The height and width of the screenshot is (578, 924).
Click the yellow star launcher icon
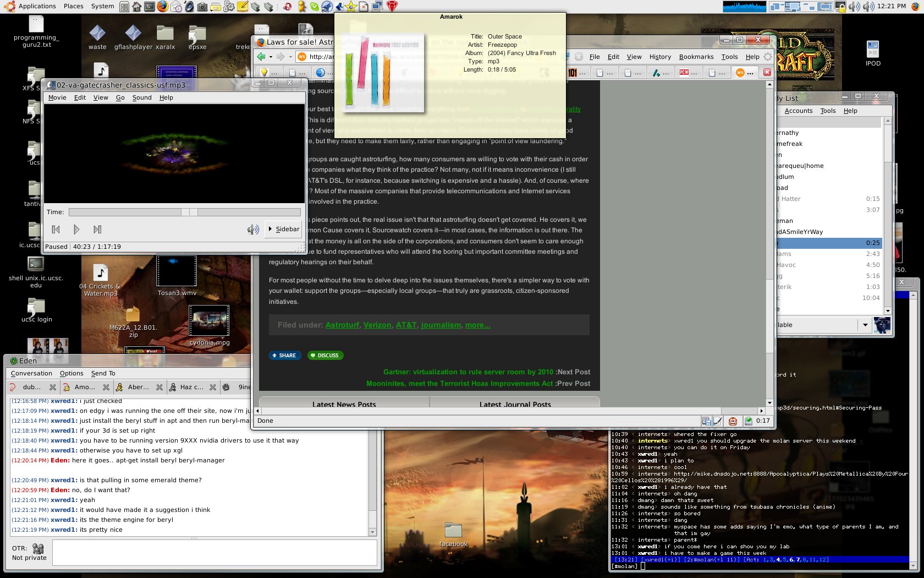tap(351, 7)
